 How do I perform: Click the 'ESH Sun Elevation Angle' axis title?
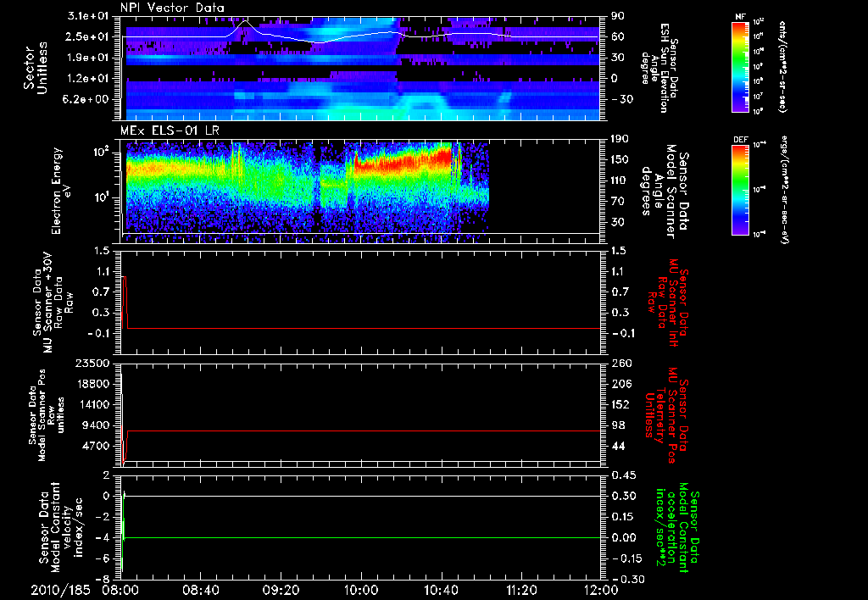[x=659, y=67]
